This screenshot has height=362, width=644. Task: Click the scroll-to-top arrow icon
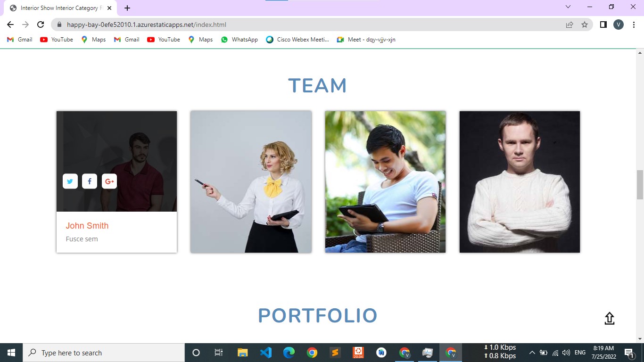pyautogui.click(x=609, y=318)
